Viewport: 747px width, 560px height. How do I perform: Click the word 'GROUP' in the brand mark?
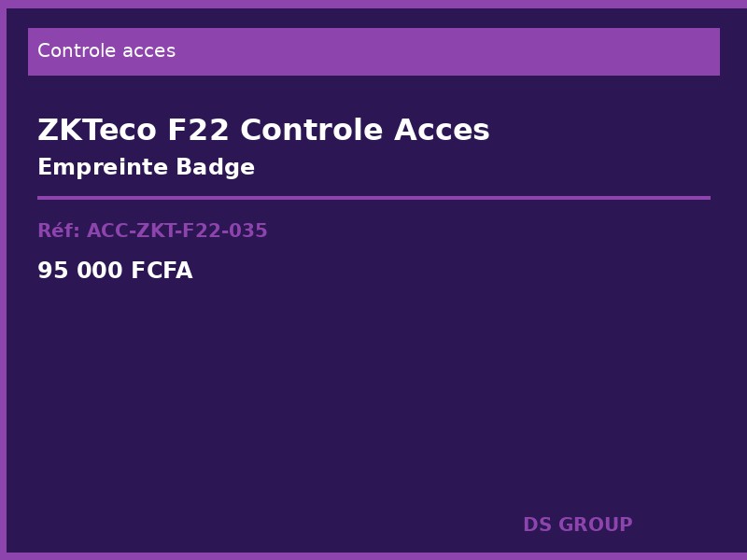coord(595,525)
